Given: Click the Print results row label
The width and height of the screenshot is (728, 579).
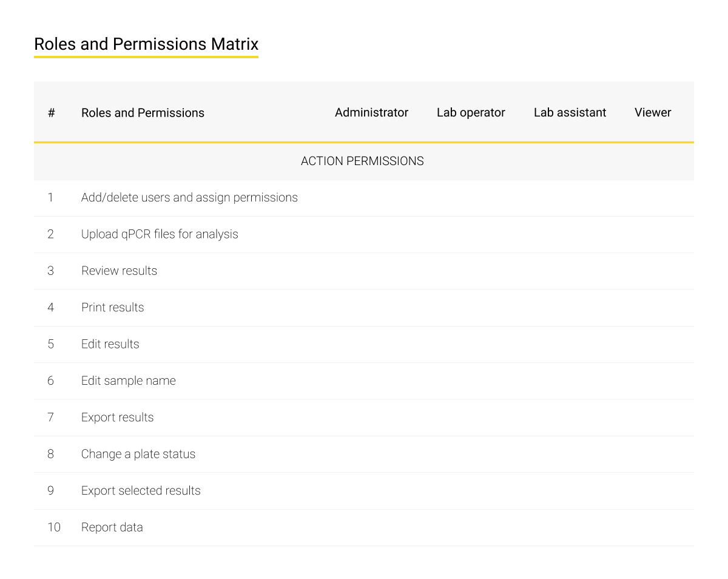Looking at the screenshot, I should (112, 308).
